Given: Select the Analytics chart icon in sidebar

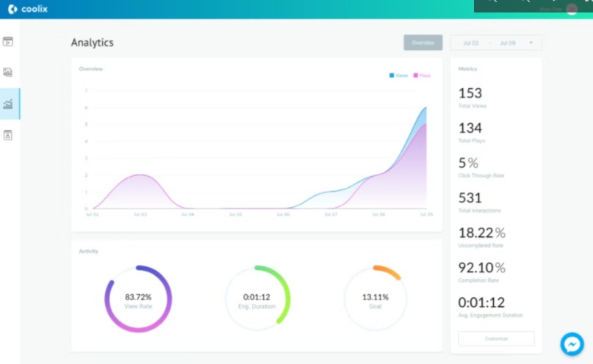Looking at the screenshot, I should [8, 103].
